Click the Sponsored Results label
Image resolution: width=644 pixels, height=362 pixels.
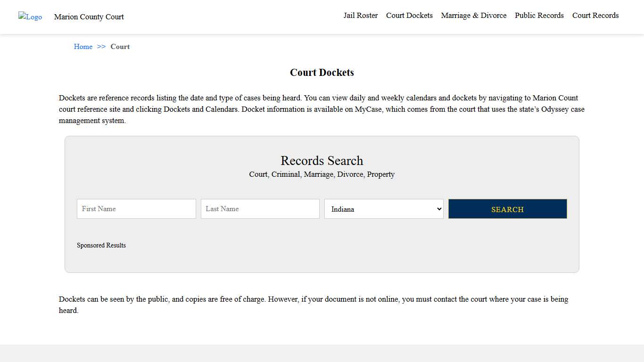(x=101, y=245)
